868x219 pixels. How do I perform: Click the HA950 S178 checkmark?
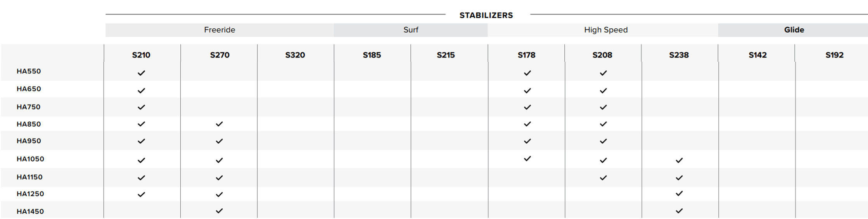(x=527, y=141)
